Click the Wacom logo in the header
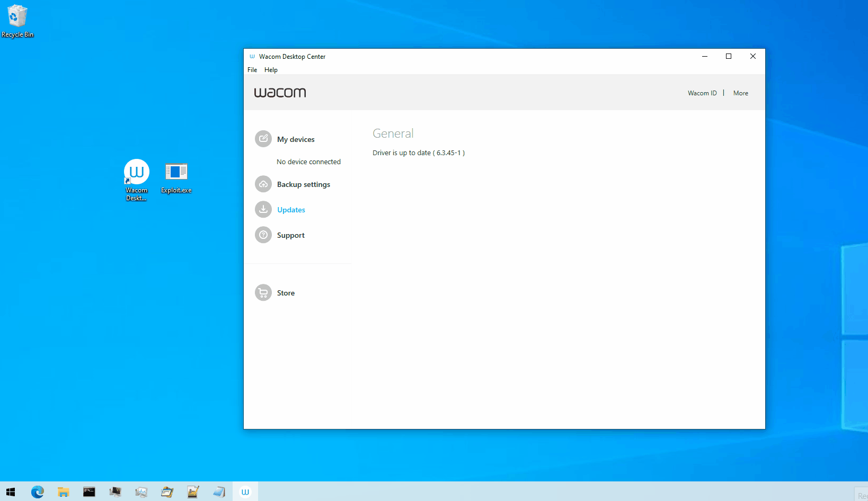The image size is (868, 501). (x=280, y=93)
